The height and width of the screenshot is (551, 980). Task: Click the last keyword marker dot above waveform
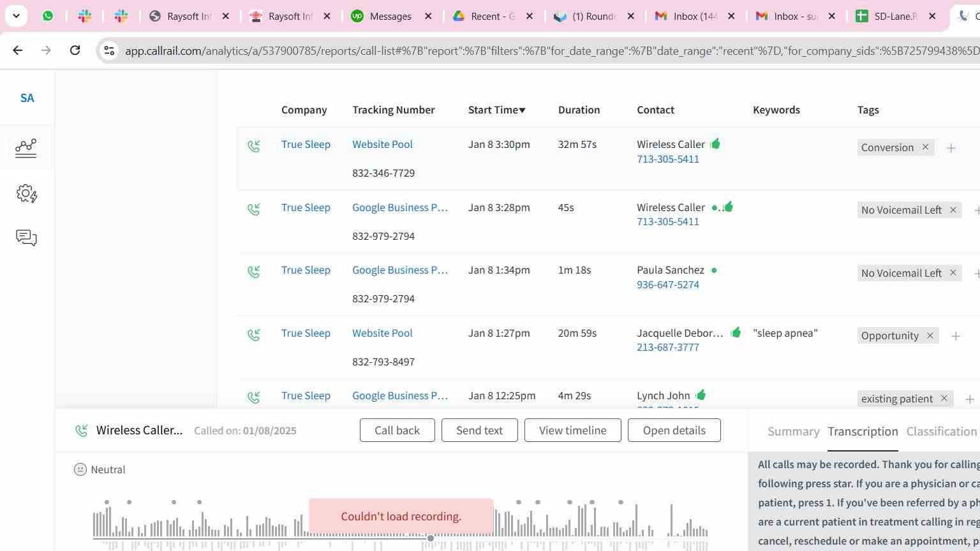pos(621,503)
